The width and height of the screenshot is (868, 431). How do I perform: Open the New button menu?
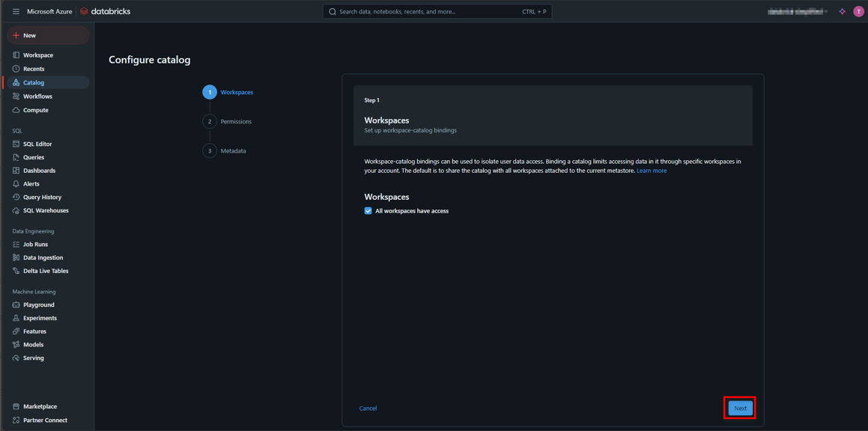47,35
